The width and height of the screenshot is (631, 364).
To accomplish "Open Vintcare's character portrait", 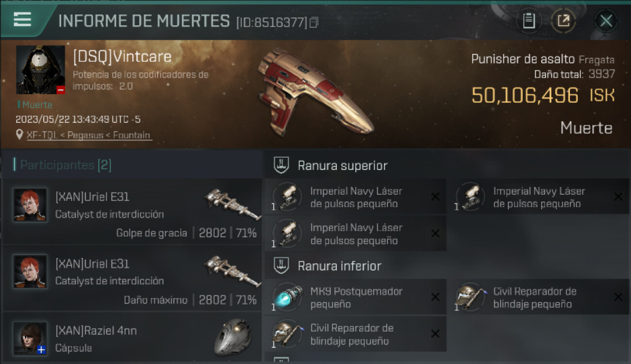I will (41, 70).
